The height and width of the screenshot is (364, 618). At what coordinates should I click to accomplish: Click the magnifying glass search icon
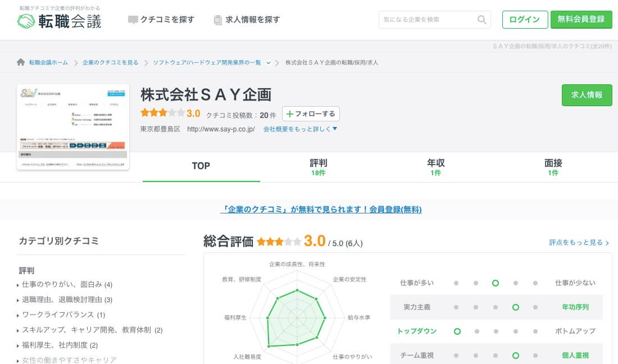pyautogui.click(x=481, y=20)
